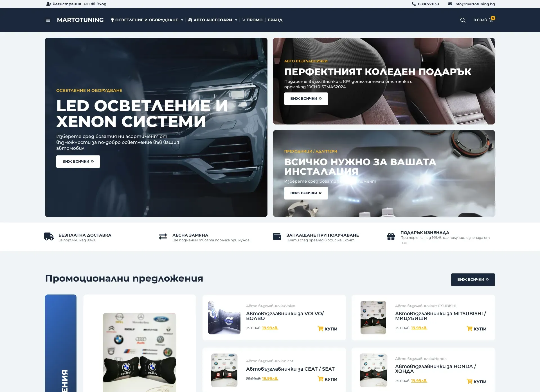The image size is (540, 392).
Task: Click the gift box icon
Action: [x=391, y=236]
